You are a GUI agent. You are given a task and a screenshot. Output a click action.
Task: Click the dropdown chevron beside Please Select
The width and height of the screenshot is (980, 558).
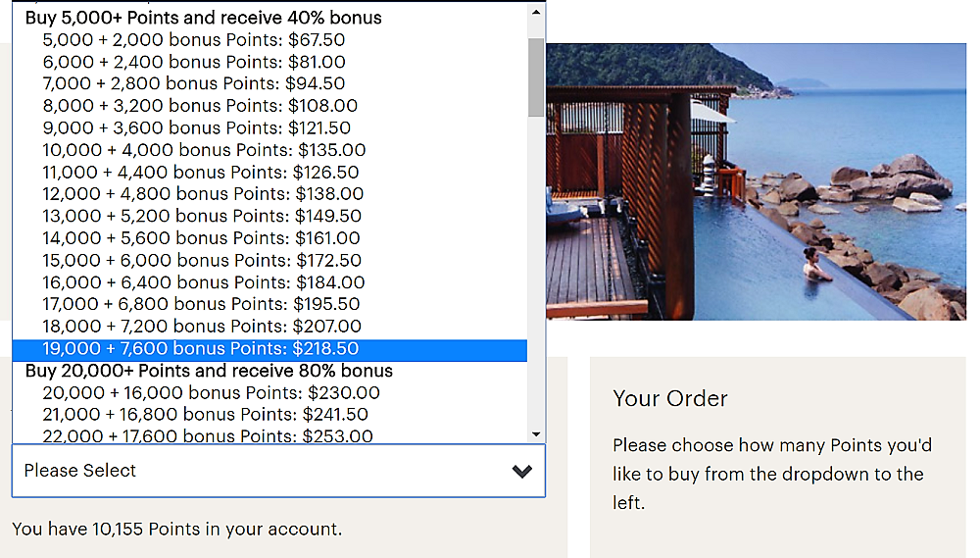(522, 471)
